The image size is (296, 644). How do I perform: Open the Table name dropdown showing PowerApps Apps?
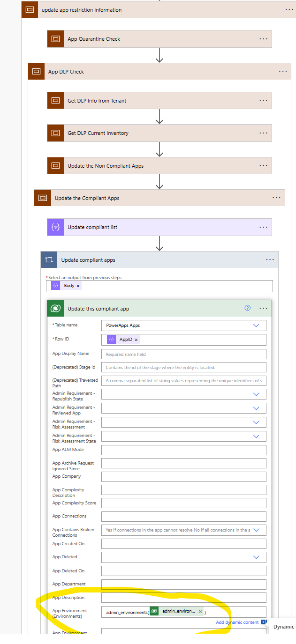coord(256,325)
